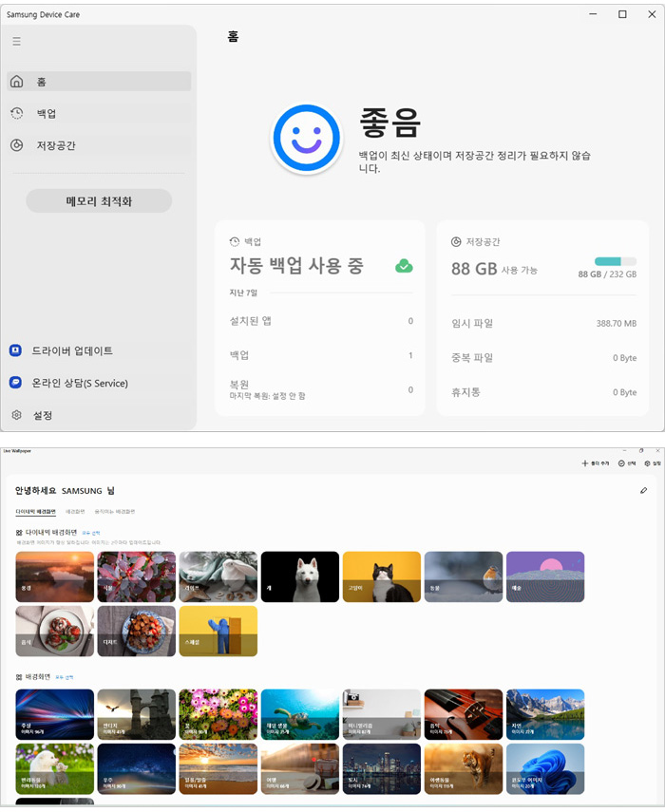Open the sea turtle marine life category
The height and width of the screenshot is (812, 665).
[x=300, y=714]
